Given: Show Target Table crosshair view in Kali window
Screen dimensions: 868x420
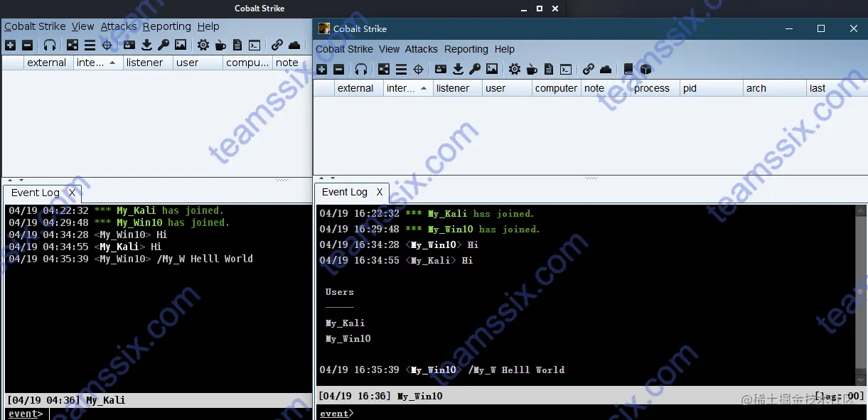Looking at the screenshot, I should pos(107,45).
